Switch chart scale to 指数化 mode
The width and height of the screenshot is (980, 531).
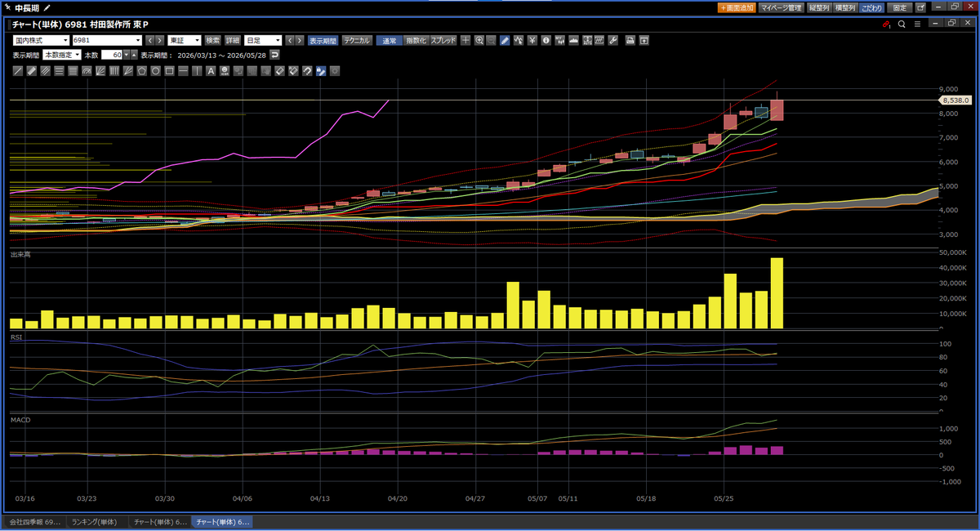click(416, 39)
